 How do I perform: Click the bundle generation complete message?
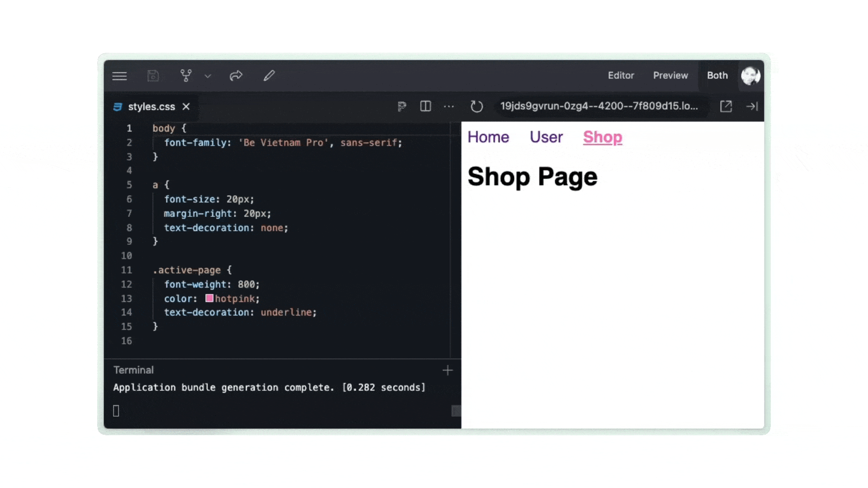[269, 388]
